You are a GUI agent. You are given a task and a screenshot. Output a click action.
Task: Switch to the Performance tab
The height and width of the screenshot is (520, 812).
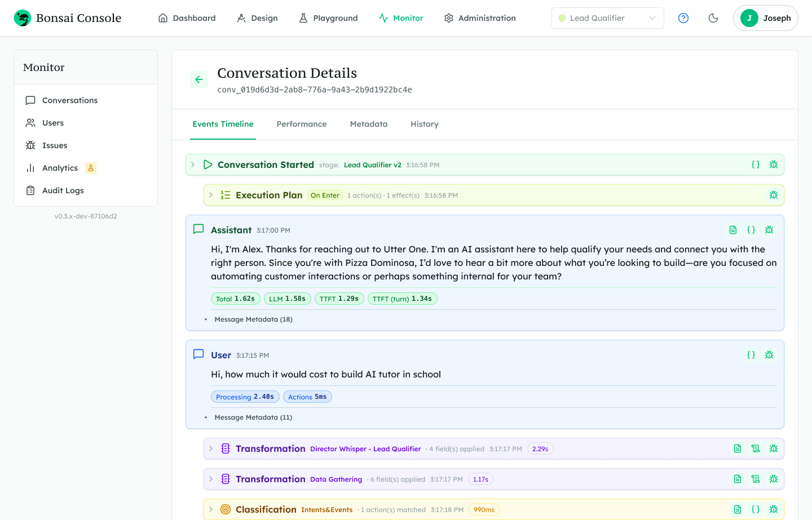301,124
